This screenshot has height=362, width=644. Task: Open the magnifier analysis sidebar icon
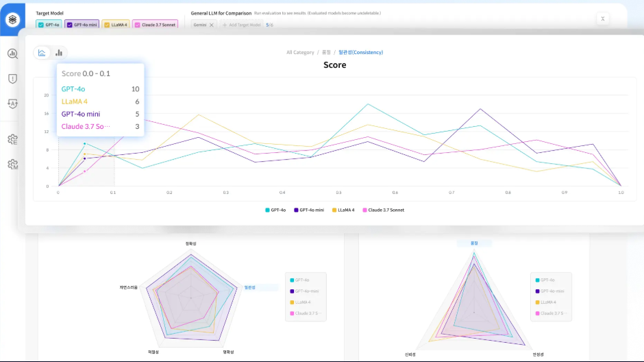coord(12,53)
